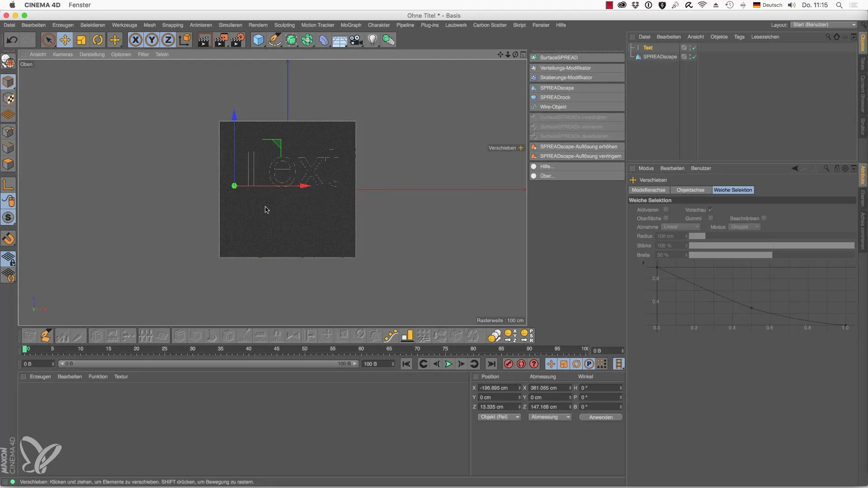Open Abmessung dropdown

(550, 417)
